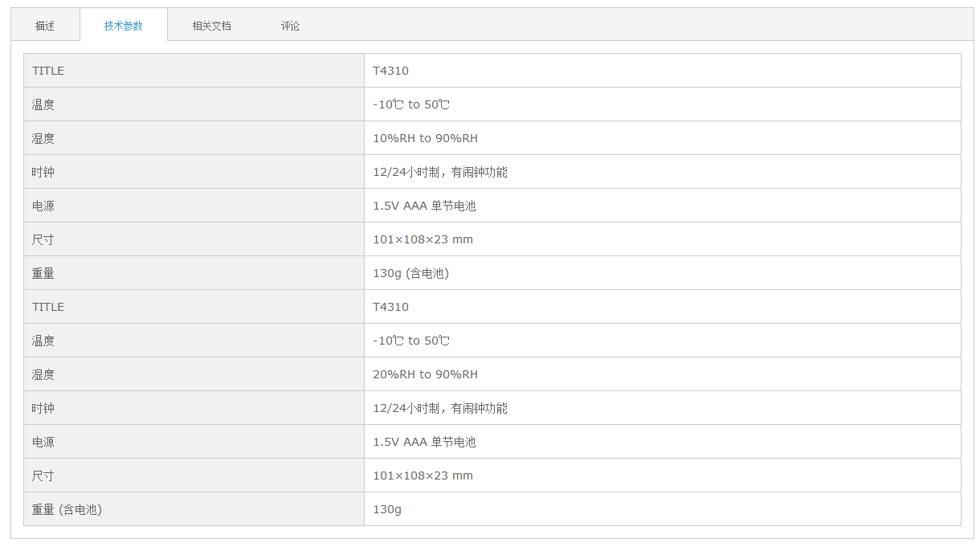Switch to the 相关文档 tab

pyautogui.click(x=211, y=26)
